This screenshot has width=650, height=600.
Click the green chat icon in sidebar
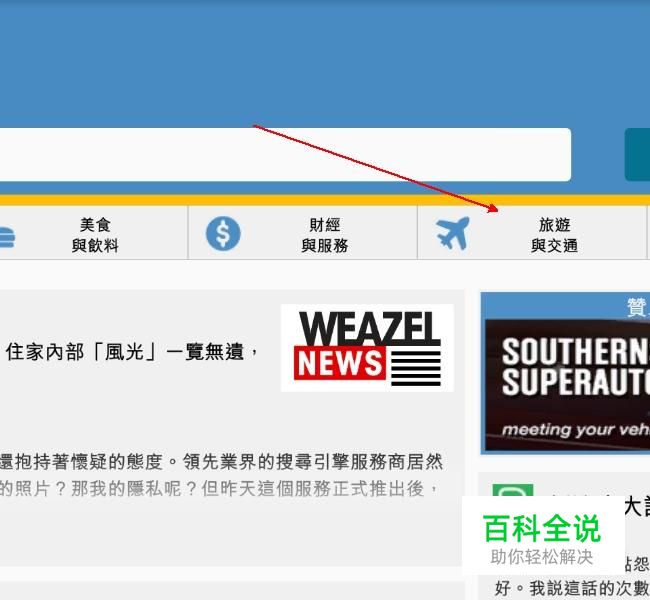(x=513, y=491)
